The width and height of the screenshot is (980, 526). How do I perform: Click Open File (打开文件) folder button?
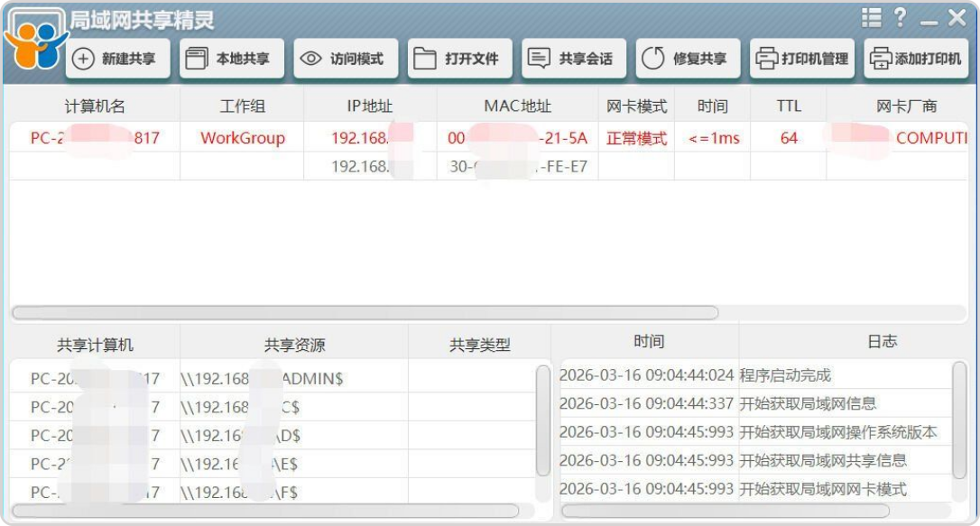click(459, 59)
